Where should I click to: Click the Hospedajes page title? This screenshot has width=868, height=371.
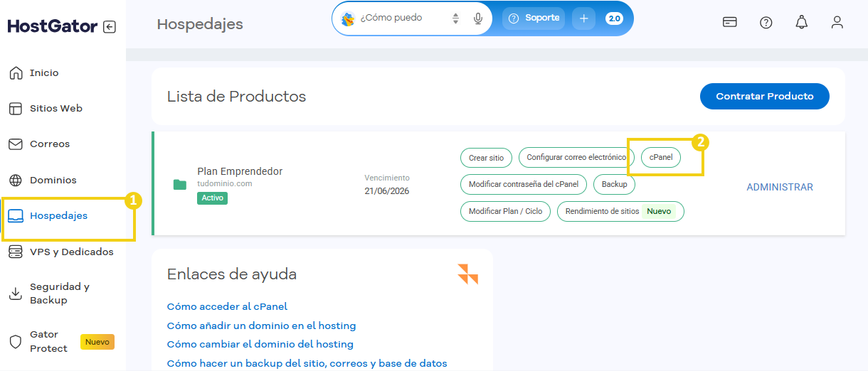[200, 24]
